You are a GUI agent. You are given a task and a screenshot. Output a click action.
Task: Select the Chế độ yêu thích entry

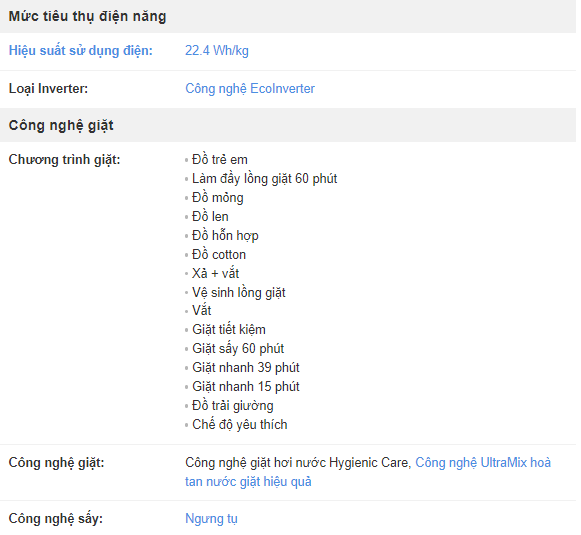point(240,425)
